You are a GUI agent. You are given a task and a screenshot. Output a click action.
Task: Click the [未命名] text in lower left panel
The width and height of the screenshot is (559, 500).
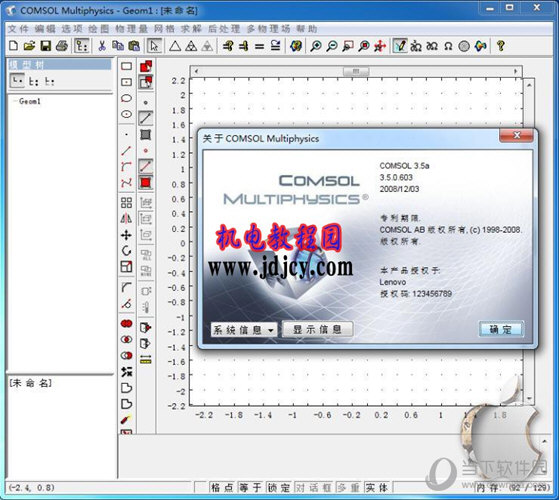[x=30, y=383]
